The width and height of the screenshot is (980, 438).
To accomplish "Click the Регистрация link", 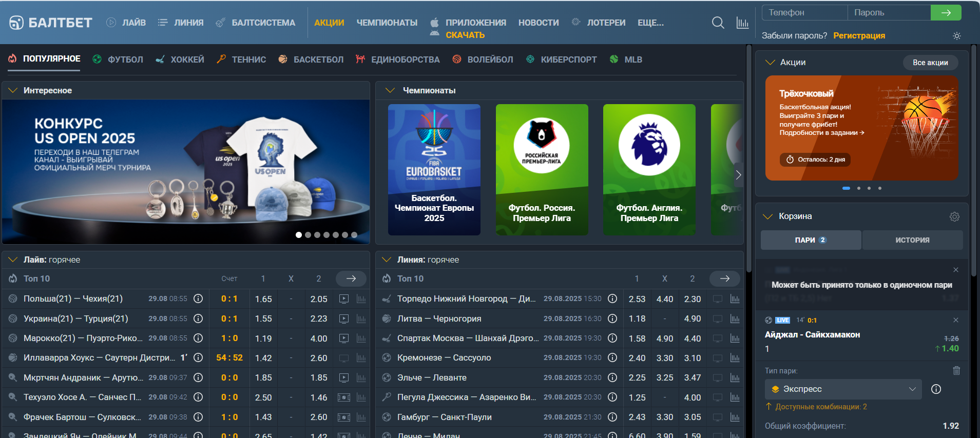I will 859,35.
